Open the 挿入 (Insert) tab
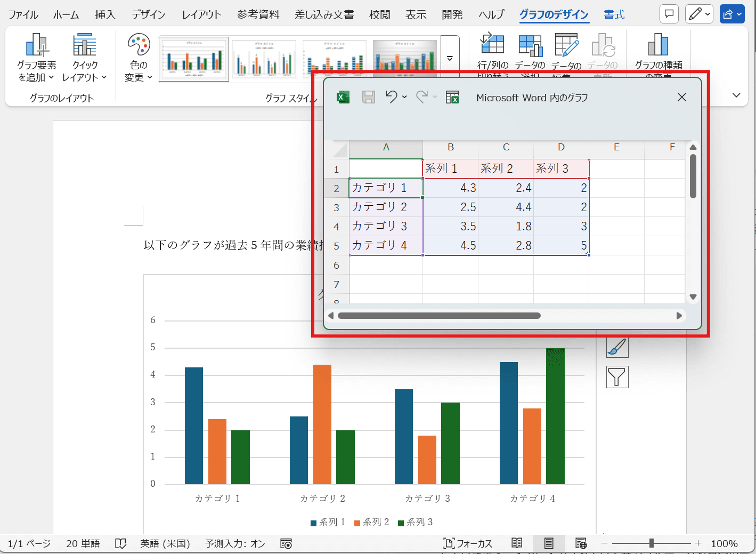 tap(105, 15)
